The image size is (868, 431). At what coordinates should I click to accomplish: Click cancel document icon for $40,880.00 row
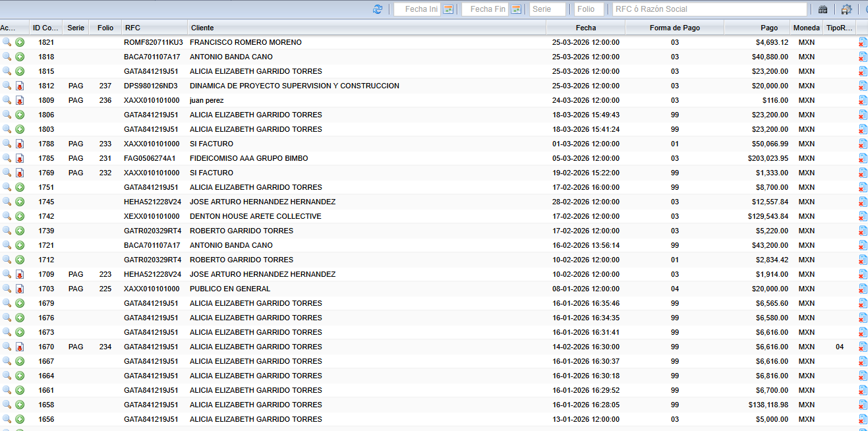pos(863,57)
